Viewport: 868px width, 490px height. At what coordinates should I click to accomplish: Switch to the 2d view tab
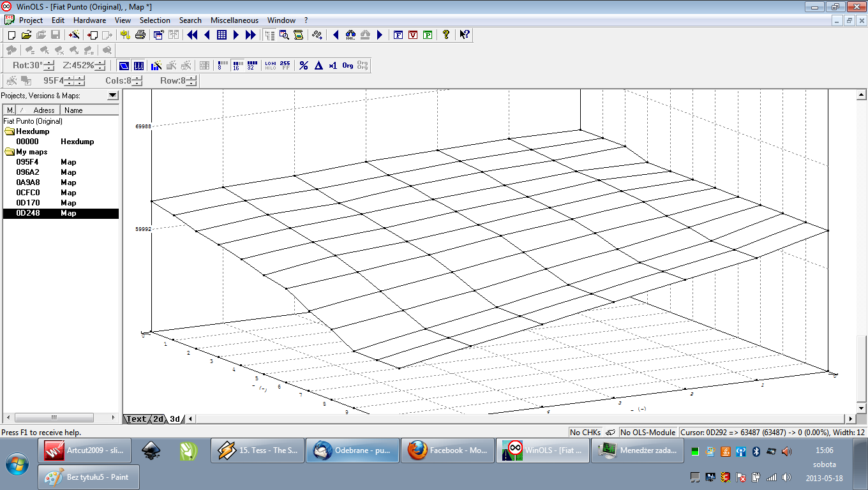point(158,419)
